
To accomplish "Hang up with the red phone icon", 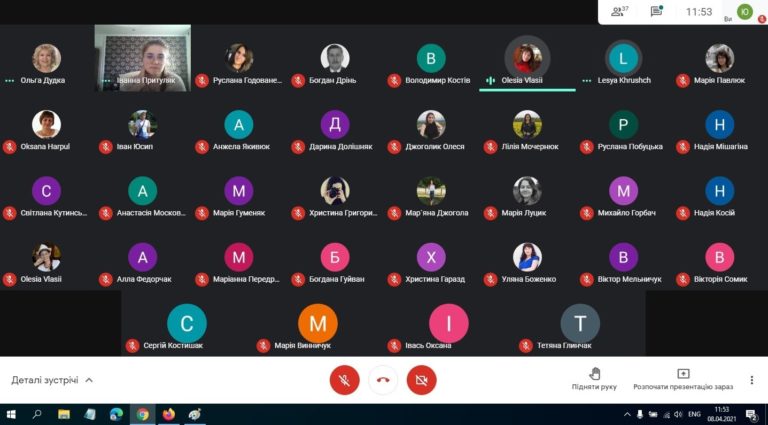I will pos(383,380).
